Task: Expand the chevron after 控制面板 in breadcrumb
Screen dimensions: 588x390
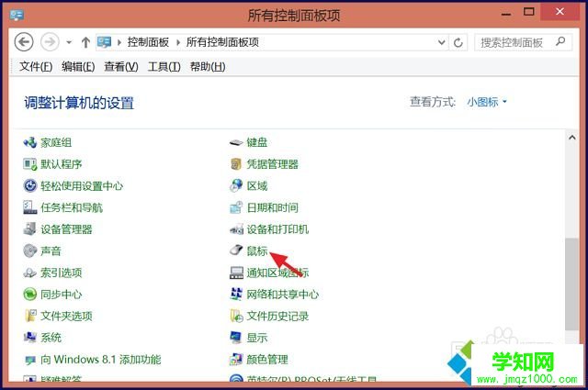Action: pos(178,42)
